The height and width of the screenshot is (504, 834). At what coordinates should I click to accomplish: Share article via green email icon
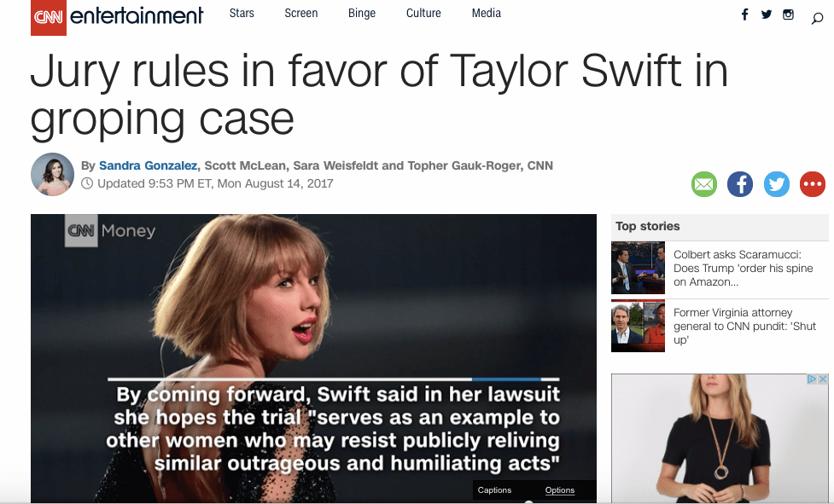703,184
